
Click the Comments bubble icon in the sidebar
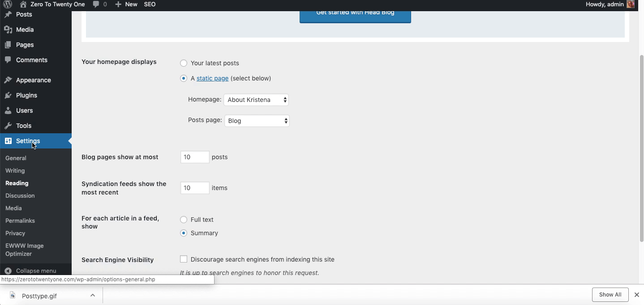8,60
